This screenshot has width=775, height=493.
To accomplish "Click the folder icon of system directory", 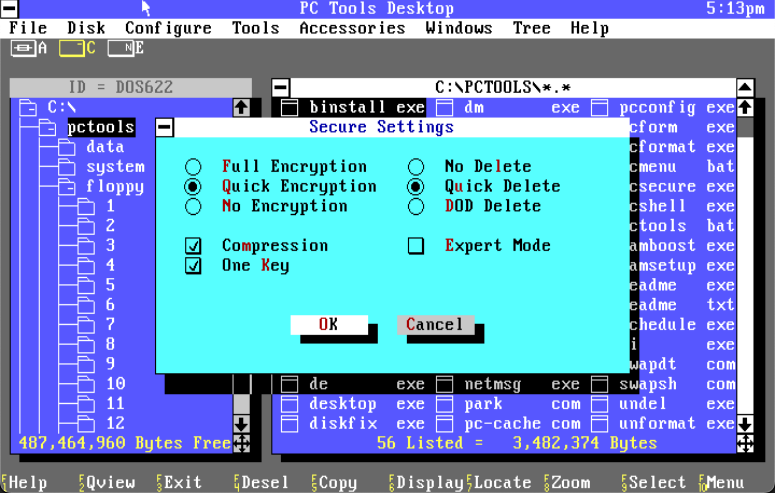I will [67, 167].
